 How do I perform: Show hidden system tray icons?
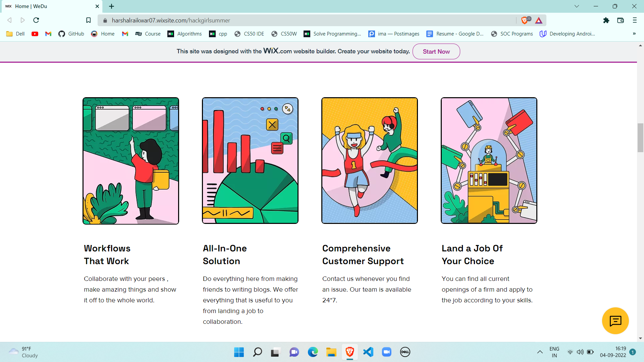click(x=540, y=352)
